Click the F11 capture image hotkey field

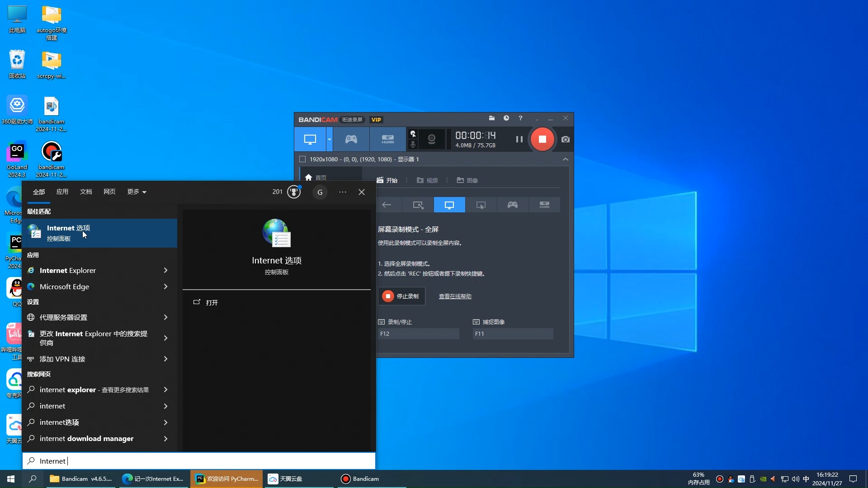(513, 333)
